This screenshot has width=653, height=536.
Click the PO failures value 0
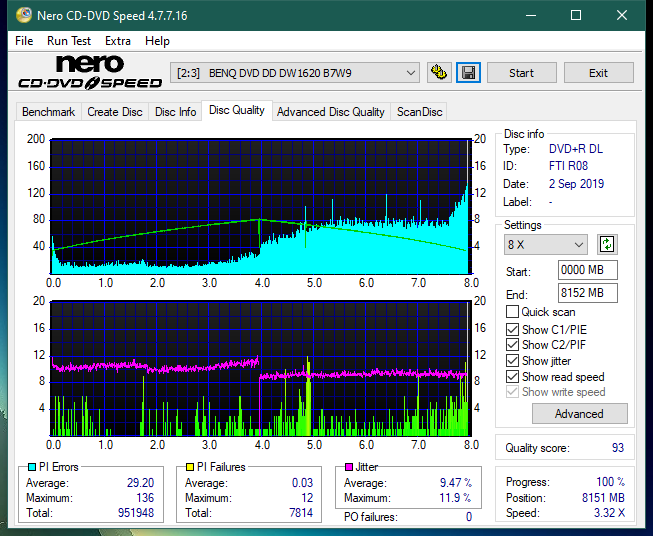(x=469, y=517)
